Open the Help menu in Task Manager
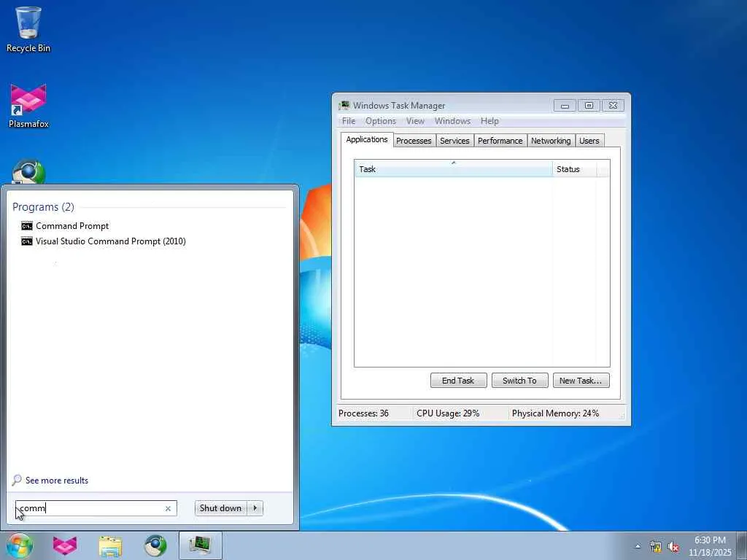Image resolution: width=747 pixels, height=560 pixels. 489,121
